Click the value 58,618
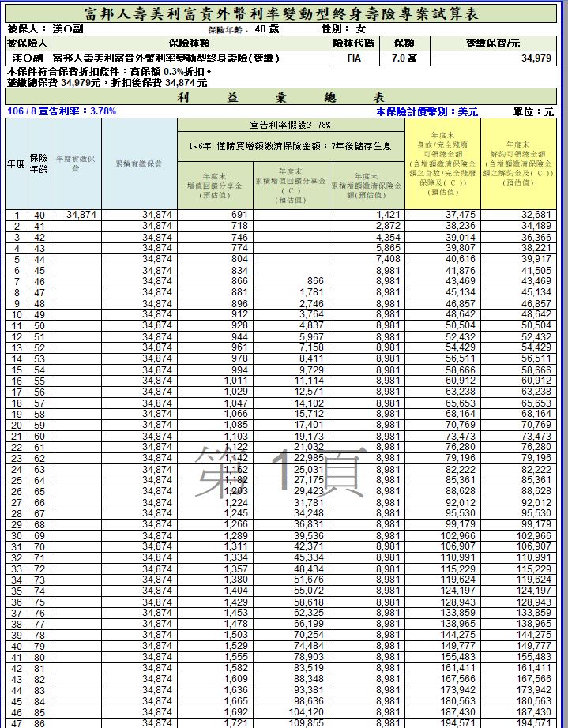The width and height of the screenshot is (568, 728). [310, 602]
